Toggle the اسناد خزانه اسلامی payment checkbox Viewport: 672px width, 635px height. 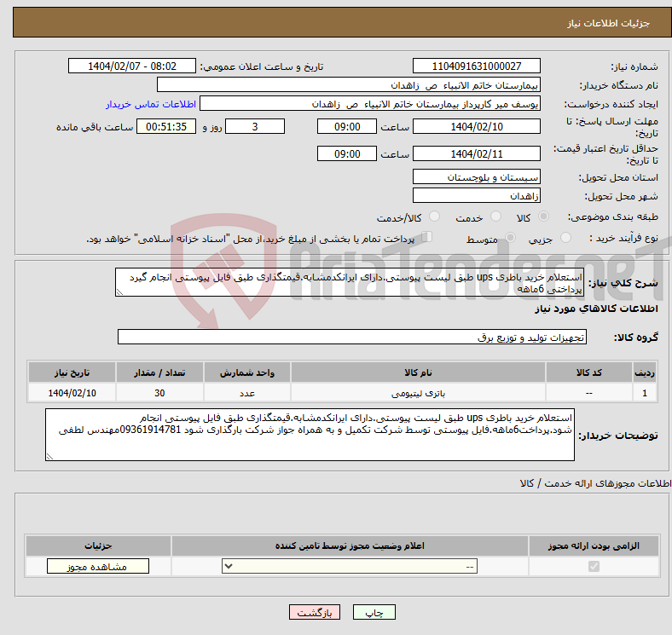tap(427, 236)
